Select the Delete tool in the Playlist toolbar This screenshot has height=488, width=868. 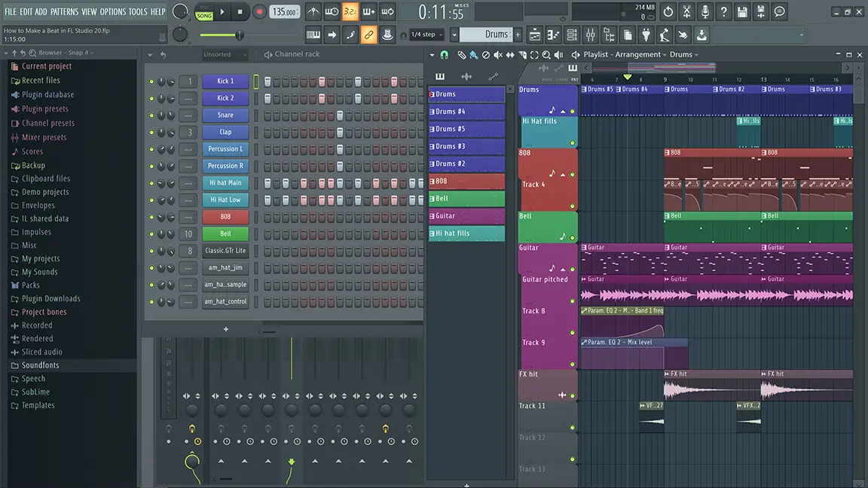[x=486, y=55]
